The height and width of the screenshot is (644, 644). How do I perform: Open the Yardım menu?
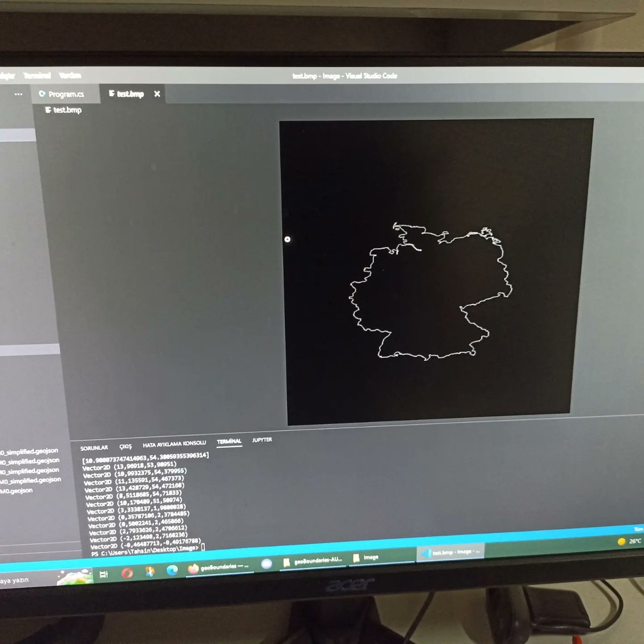pos(70,76)
